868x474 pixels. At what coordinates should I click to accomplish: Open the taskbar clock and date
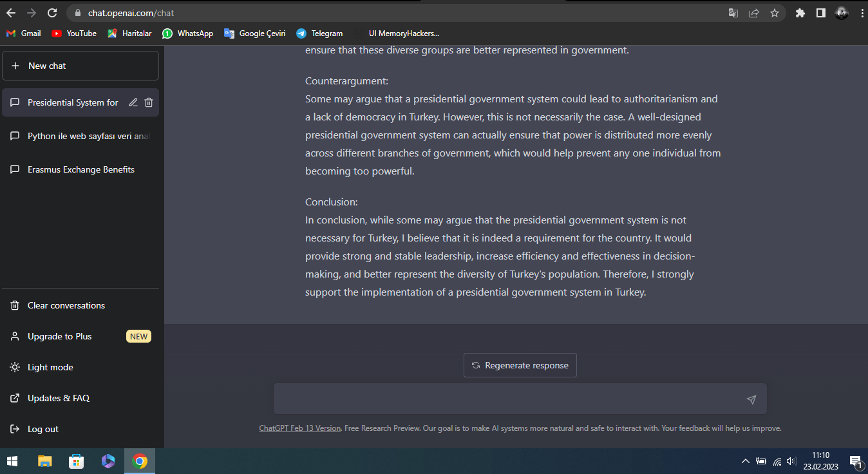tap(821, 461)
